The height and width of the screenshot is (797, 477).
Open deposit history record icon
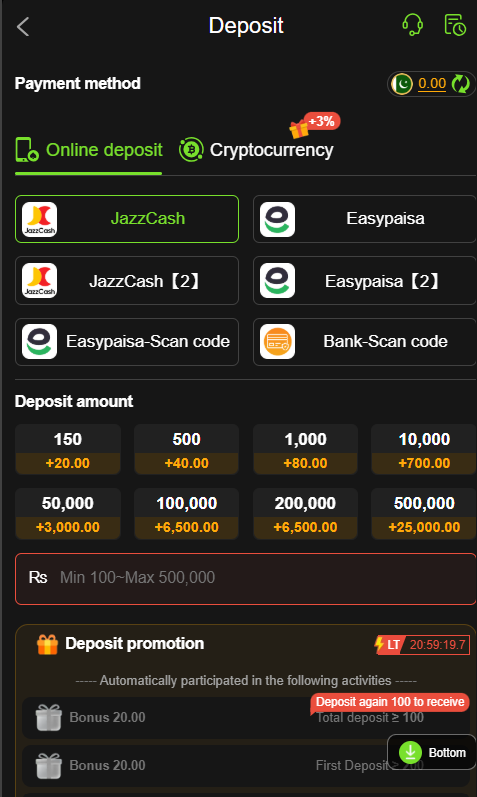(x=455, y=25)
